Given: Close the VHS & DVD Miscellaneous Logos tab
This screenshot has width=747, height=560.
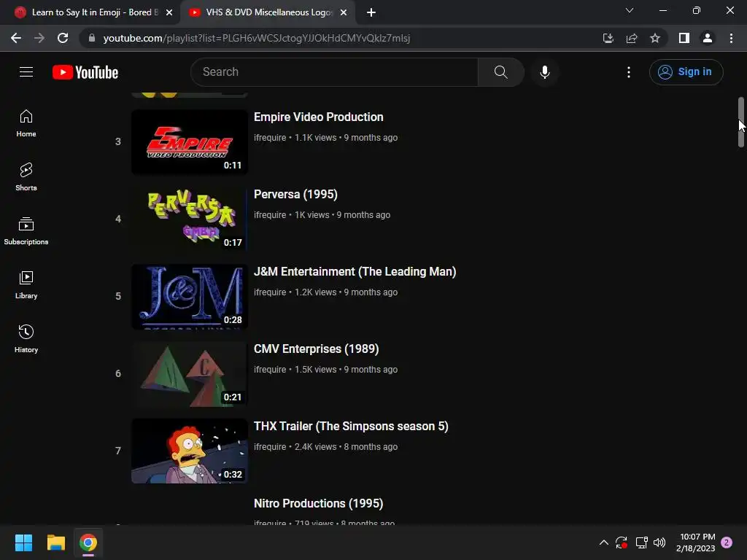Looking at the screenshot, I should (x=344, y=12).
